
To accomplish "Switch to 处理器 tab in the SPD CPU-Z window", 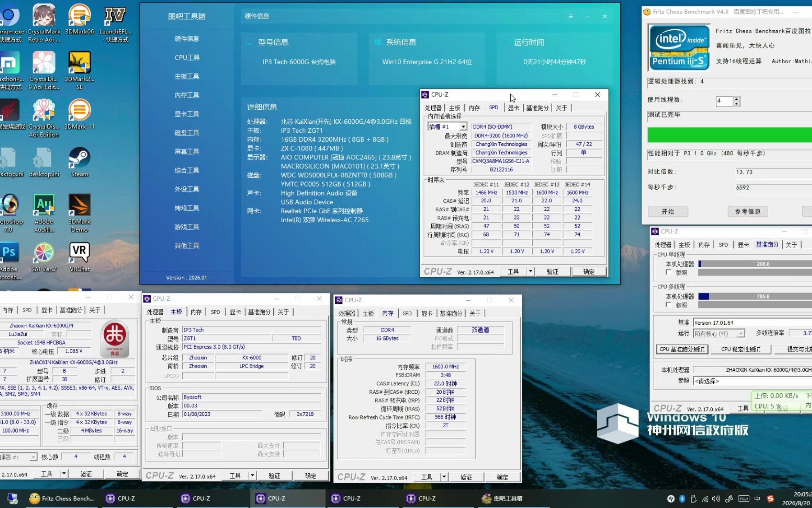I will point(434,108).
